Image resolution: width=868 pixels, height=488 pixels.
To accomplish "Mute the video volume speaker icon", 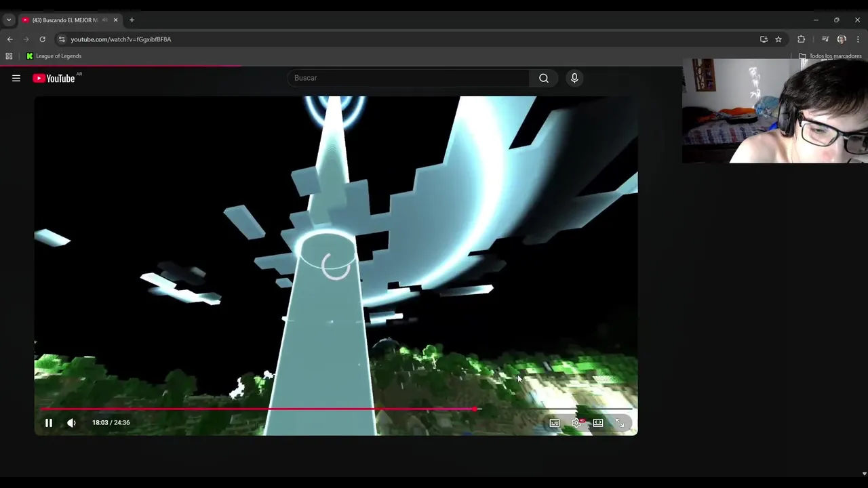I will tap(71, 422).
